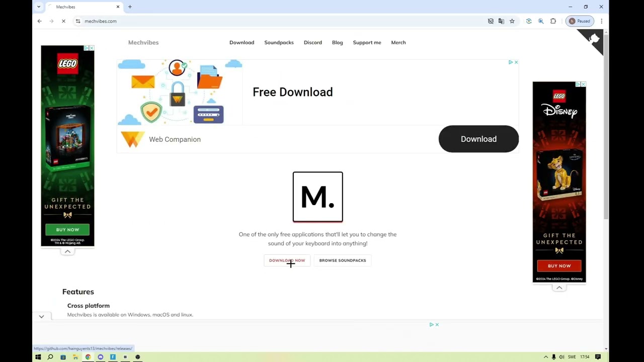644x362 pixels.
Task: Click AdChoices icon on Free Download ad
Action: 510,62
